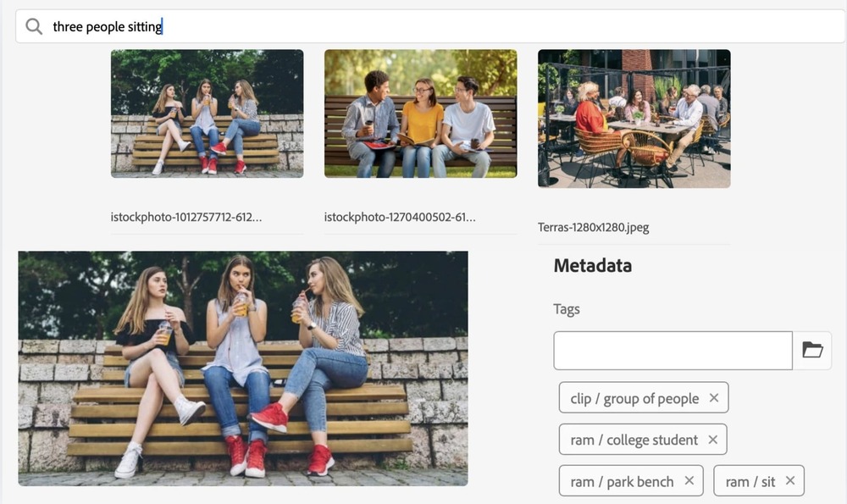Select the thumbnail of students reading on bench
Viewport: 847px width, 504px height.
coord(420,114)
